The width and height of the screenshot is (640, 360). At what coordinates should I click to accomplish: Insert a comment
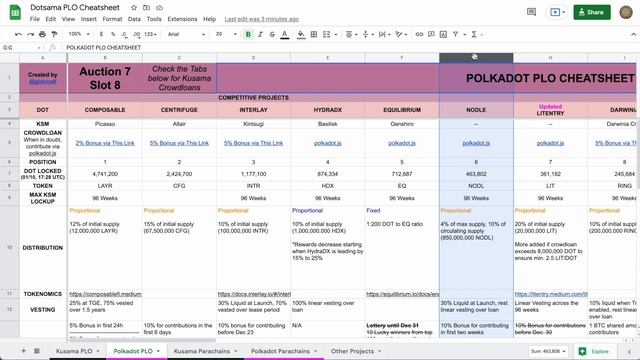coord(431,35)
